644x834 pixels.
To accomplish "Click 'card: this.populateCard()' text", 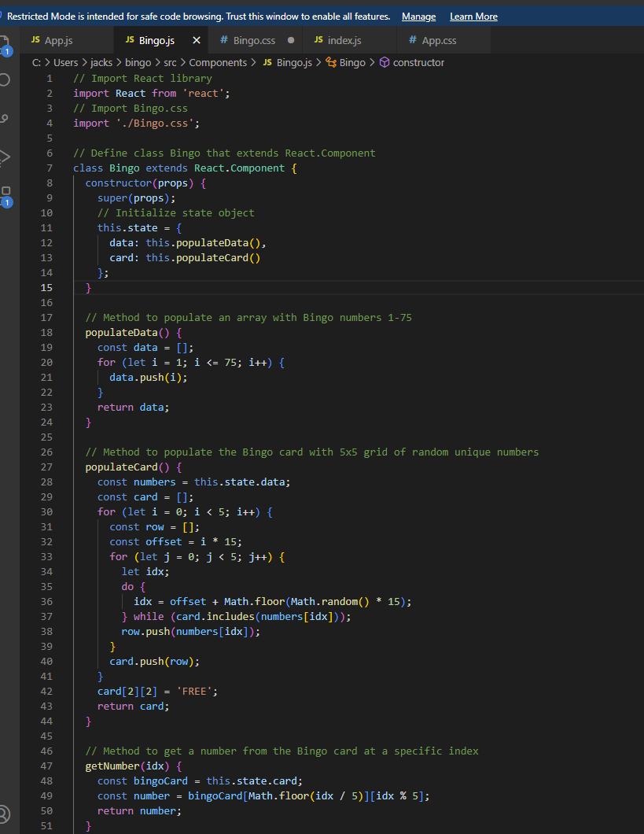I will pos(185,257).
